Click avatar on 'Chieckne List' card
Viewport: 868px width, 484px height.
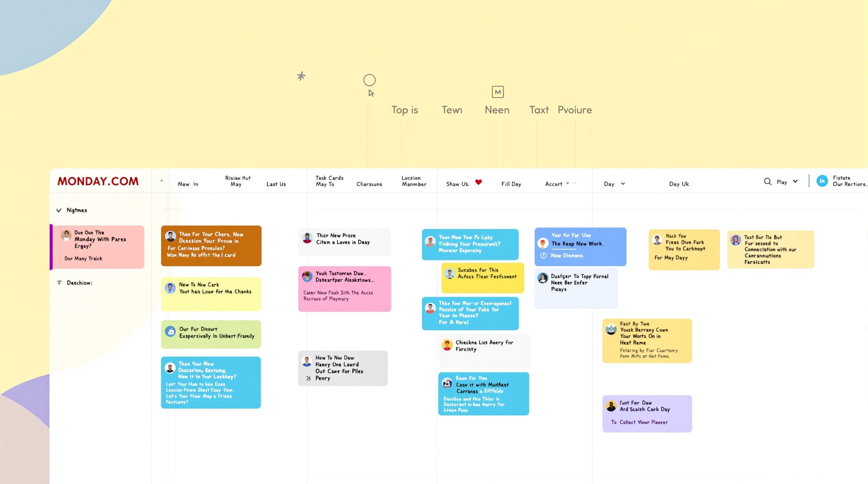[x=447, y=345]
